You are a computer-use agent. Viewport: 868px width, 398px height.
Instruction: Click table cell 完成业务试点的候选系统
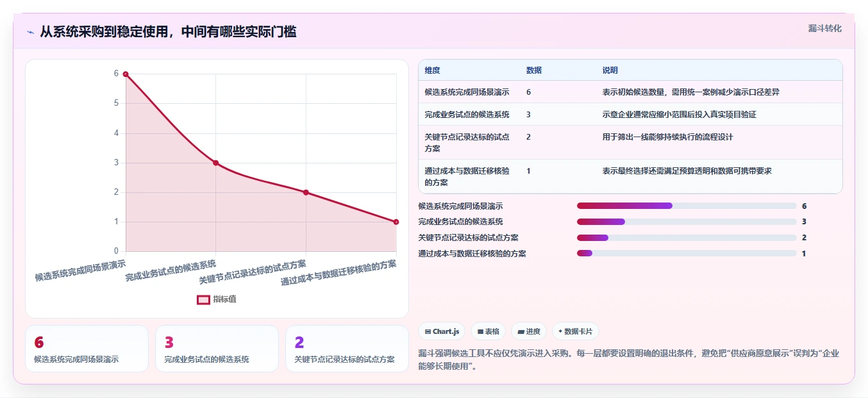point(467,115)
